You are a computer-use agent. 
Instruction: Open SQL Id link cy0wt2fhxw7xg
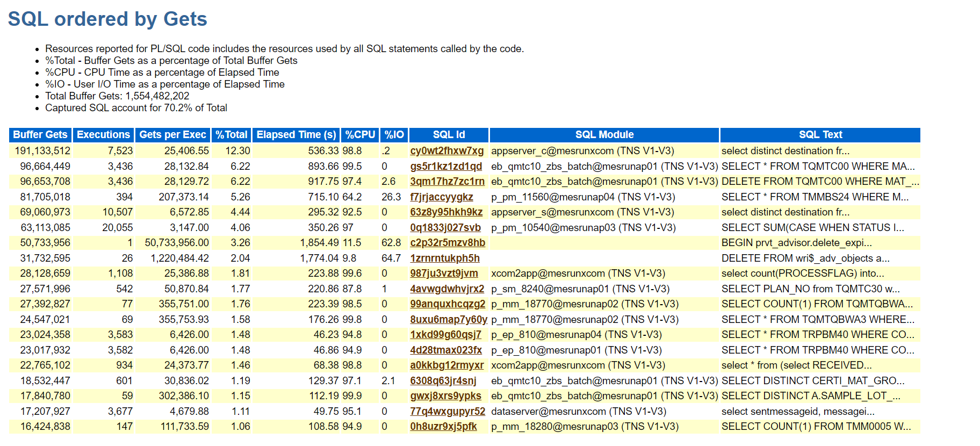[446, 151]
